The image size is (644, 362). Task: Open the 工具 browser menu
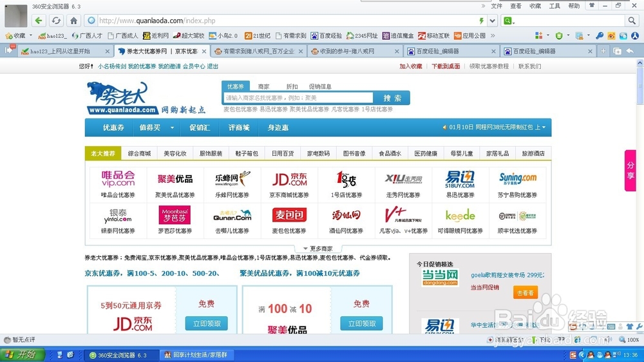[554, 6]
